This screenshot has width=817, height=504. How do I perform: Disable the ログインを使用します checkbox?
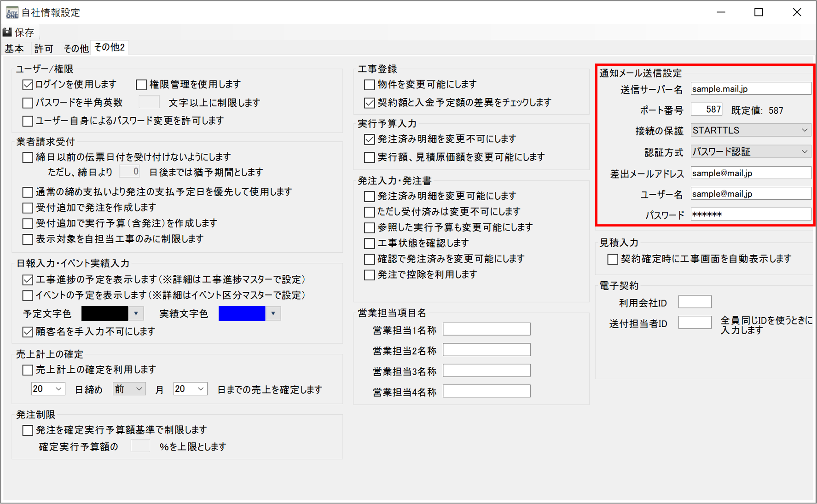(x=28, y=85)
